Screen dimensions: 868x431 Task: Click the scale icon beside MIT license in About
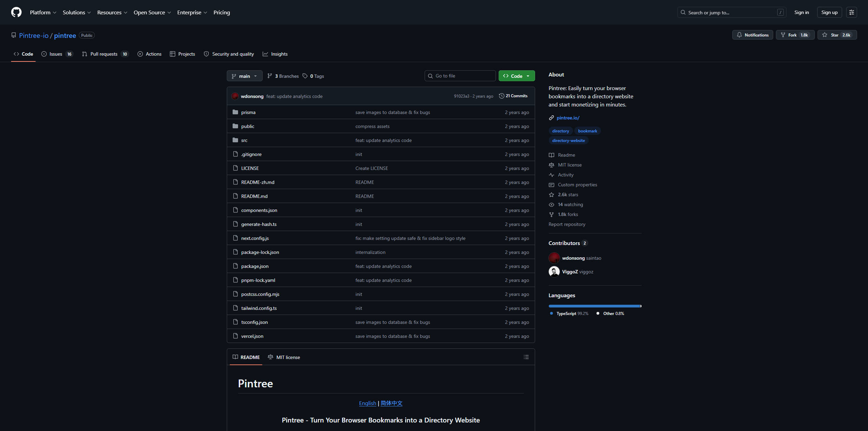[x=551, y=165]
